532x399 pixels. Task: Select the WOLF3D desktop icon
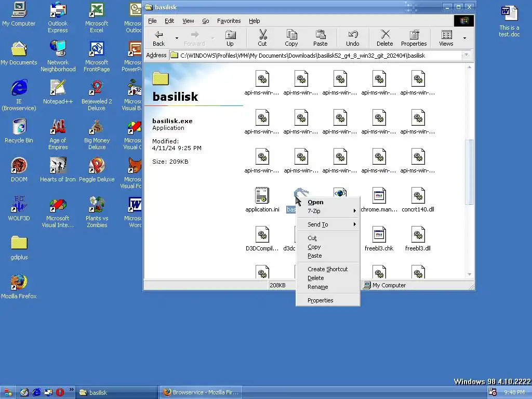(19, 209)
